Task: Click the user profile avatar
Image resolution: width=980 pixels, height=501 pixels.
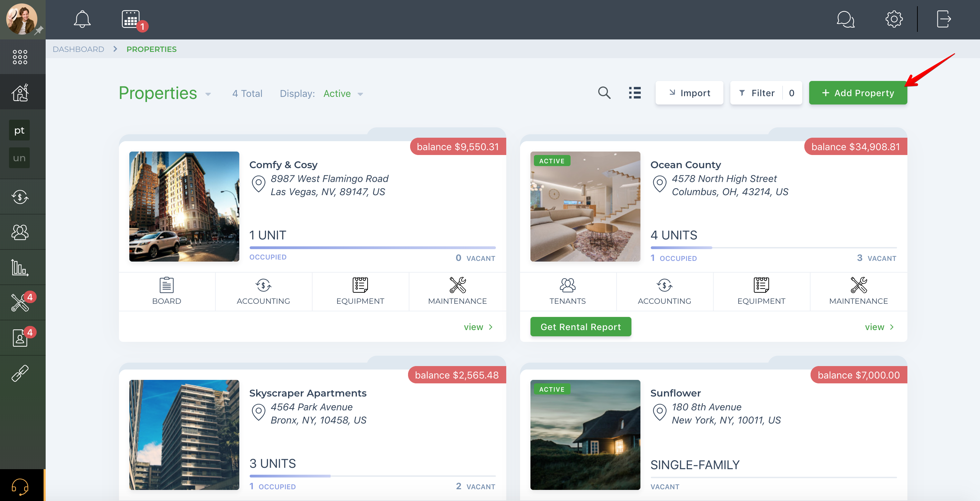Action: tap(22, 19)
